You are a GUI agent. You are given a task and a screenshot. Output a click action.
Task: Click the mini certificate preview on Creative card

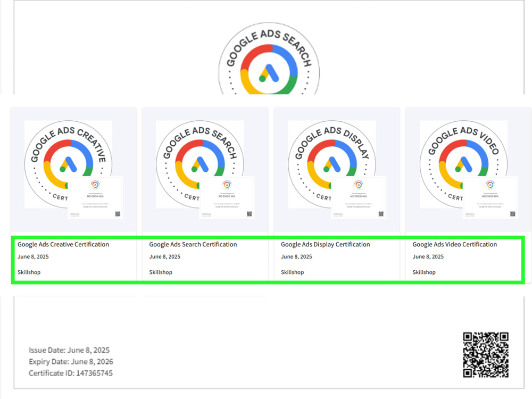95,197
